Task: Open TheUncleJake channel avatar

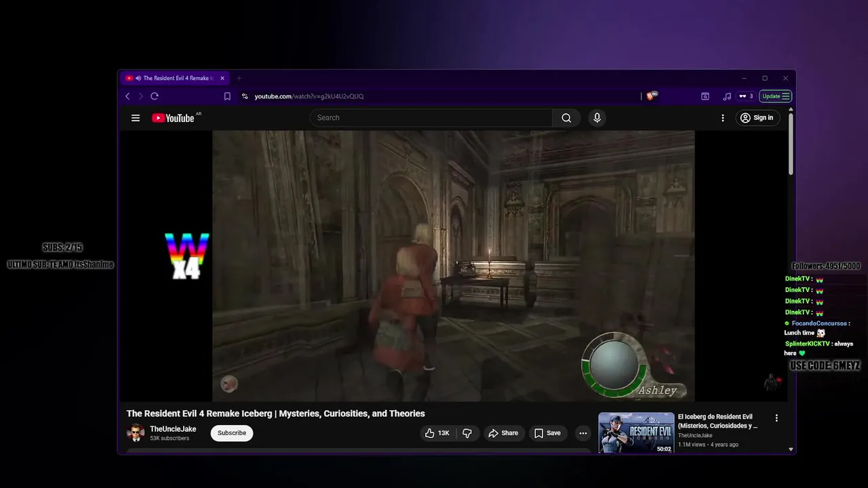Action: (136, 433)
